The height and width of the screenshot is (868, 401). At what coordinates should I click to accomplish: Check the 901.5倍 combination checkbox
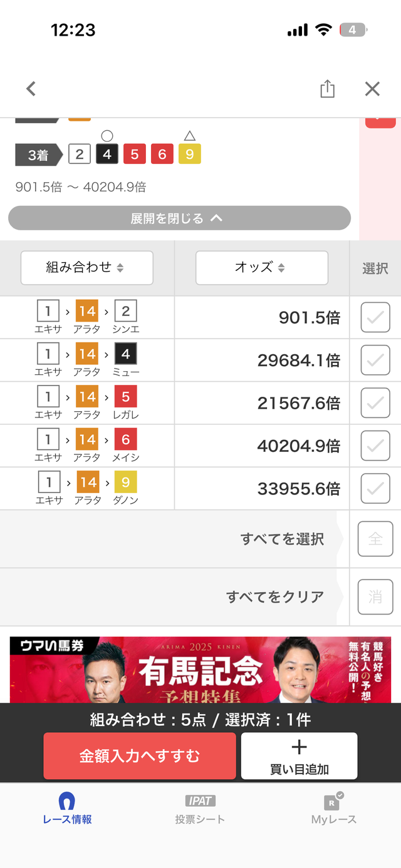pyautogui.click(x=375, y=318)
